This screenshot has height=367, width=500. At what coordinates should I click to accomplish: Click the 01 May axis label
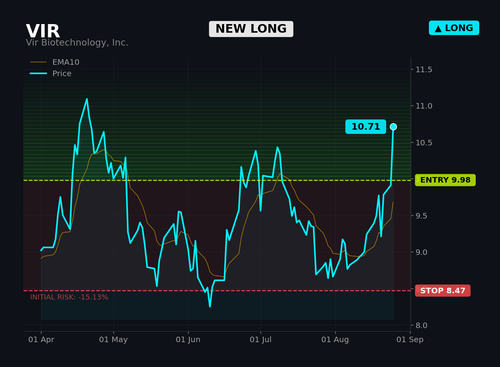(113, 340)
